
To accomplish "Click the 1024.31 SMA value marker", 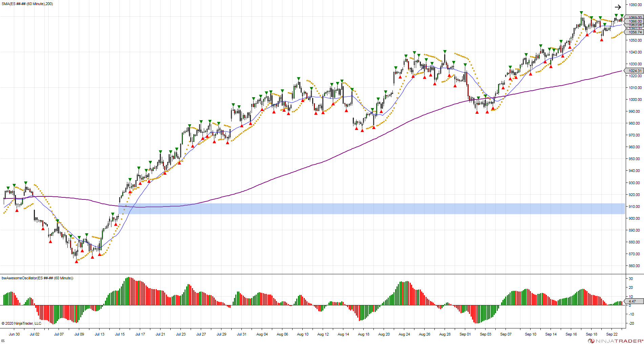I will (x=635, y=71).
